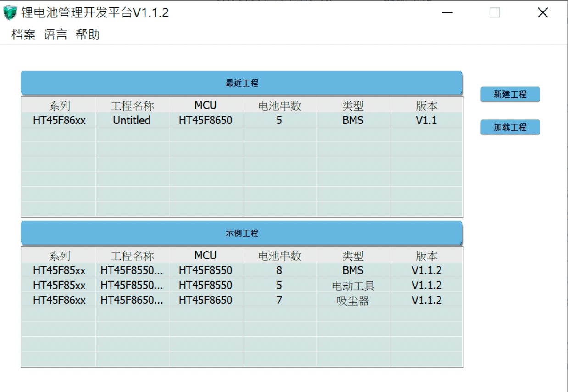Select HT45F8650 MCU cell in Untitled row
568x392 pixels.
pyautogui.click(x=206, y=120)
